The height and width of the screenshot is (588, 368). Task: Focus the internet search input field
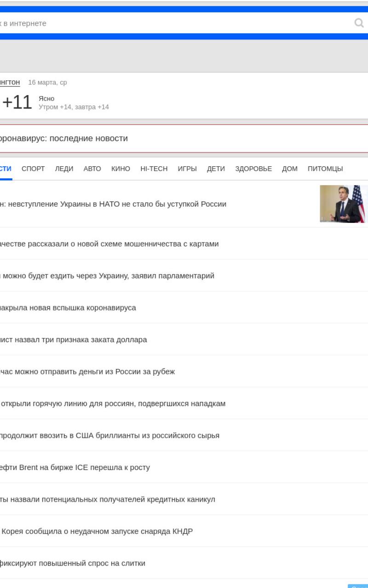click(175, 23)
